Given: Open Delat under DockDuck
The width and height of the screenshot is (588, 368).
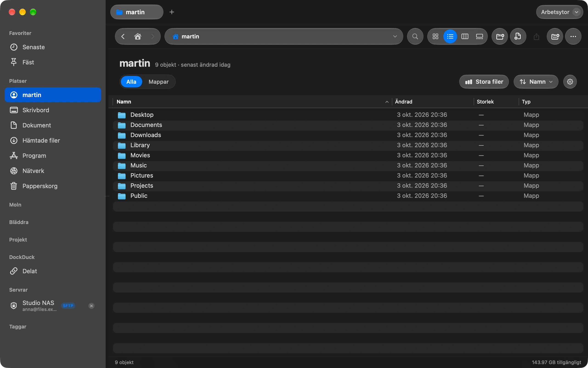Looking at the screenshot, I should coord(53,271).
